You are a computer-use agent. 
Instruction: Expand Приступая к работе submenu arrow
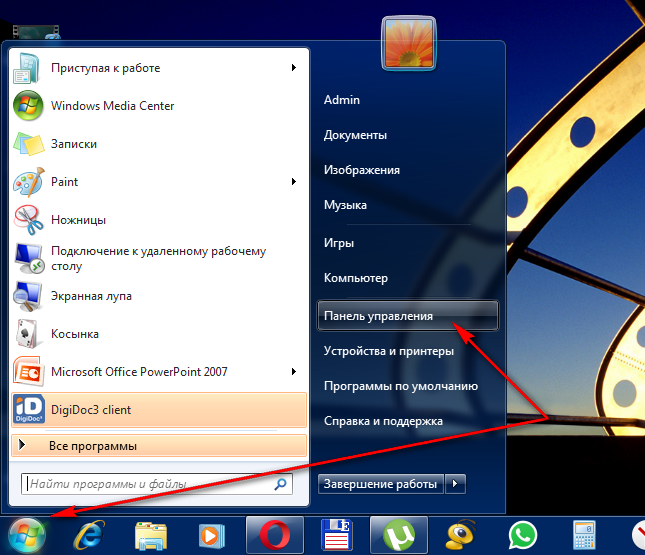coord(294,67)
